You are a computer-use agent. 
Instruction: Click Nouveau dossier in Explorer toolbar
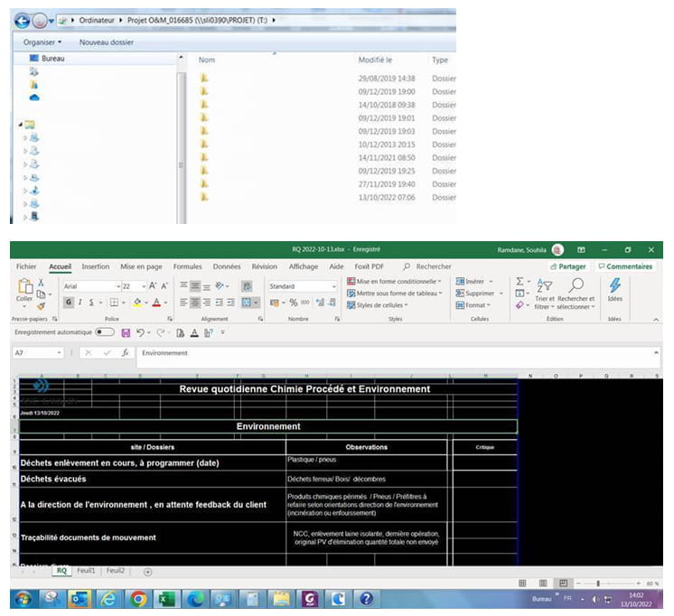click(107, 42)
